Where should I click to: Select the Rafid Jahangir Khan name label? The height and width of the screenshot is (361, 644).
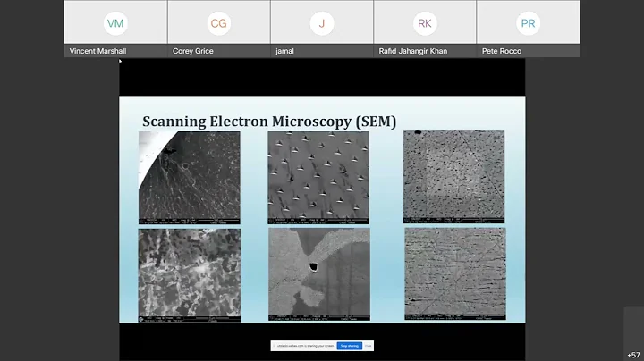(x=412, y=51)
